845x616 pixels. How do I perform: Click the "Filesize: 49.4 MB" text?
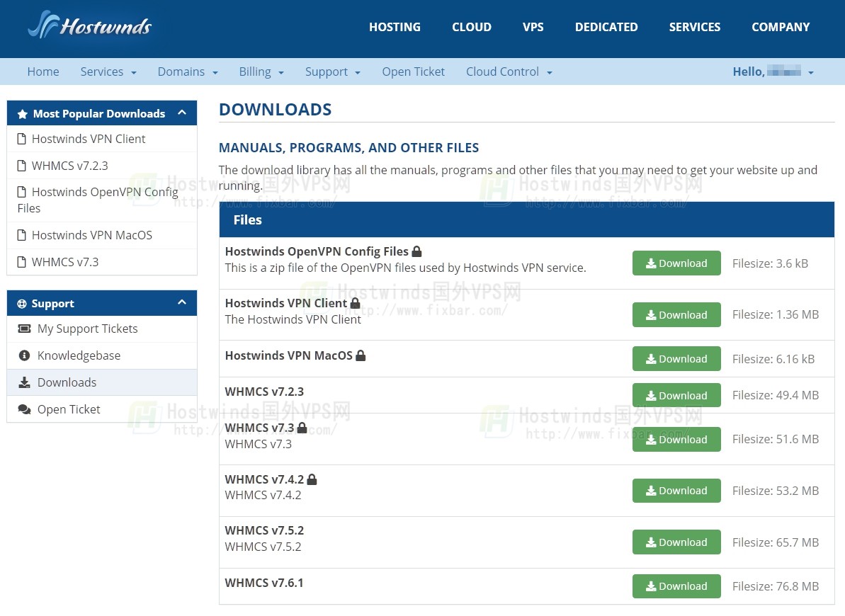pos(776,396)
